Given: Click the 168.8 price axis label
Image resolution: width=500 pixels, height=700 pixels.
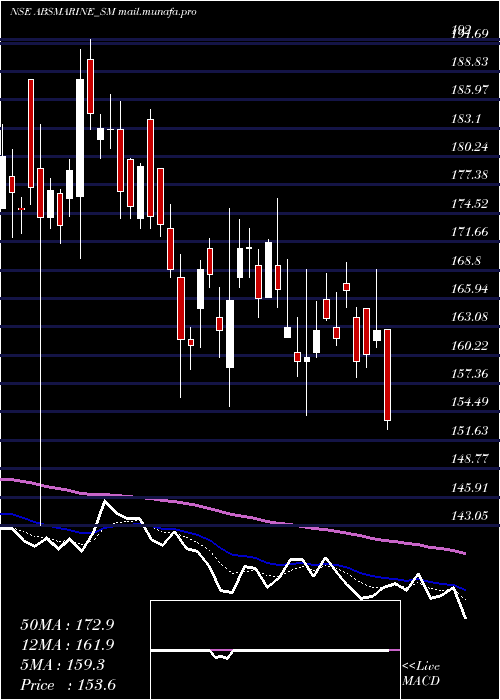Looking at the screenshot, I should [466, 261].
